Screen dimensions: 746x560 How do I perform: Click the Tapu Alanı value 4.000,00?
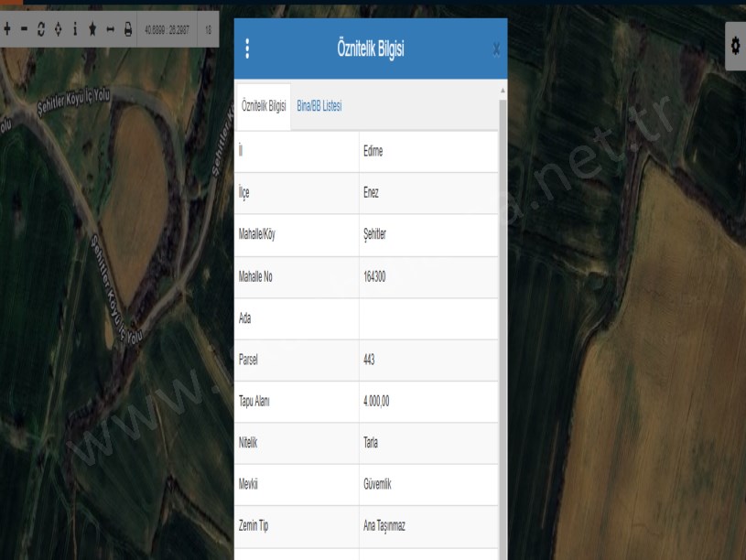point(428,401)
